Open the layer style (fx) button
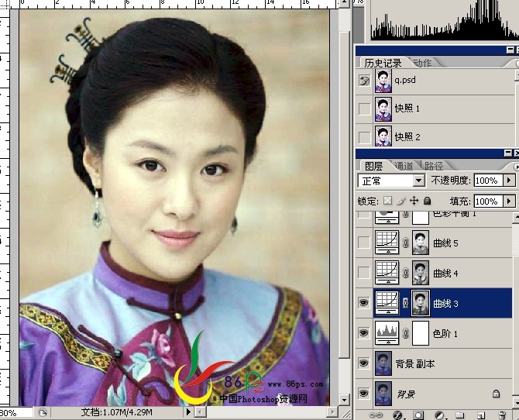 (397, 415)
